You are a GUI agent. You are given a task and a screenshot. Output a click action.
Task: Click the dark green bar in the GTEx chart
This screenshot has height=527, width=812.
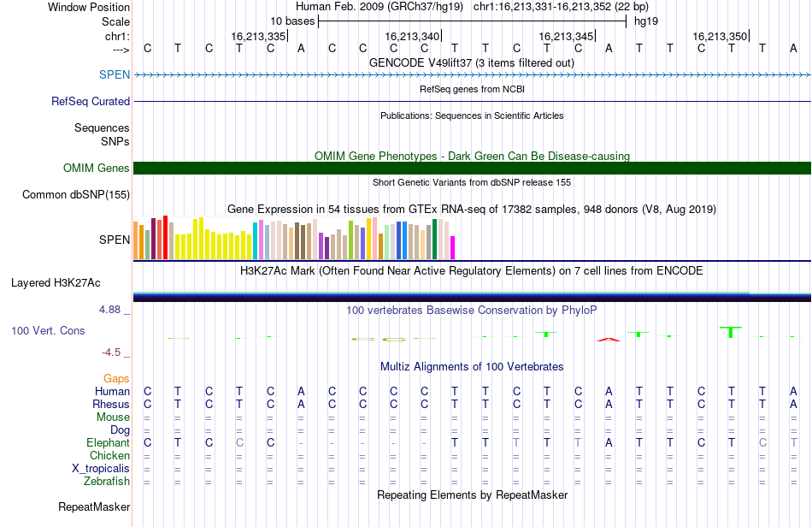click(434, 239)
